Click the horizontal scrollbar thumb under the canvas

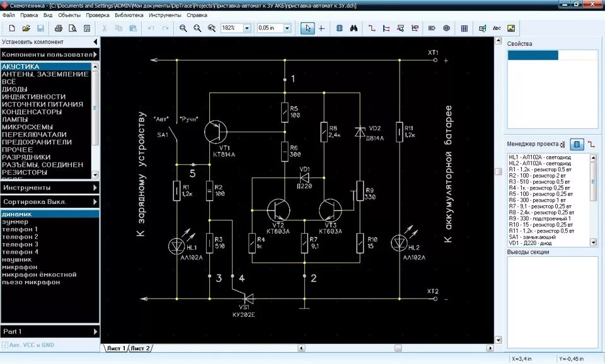pyautogui.click(x=398, y=348)
